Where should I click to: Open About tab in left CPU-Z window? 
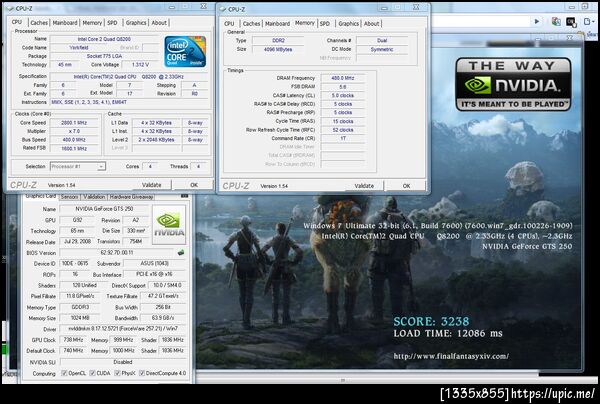[159, 23]
